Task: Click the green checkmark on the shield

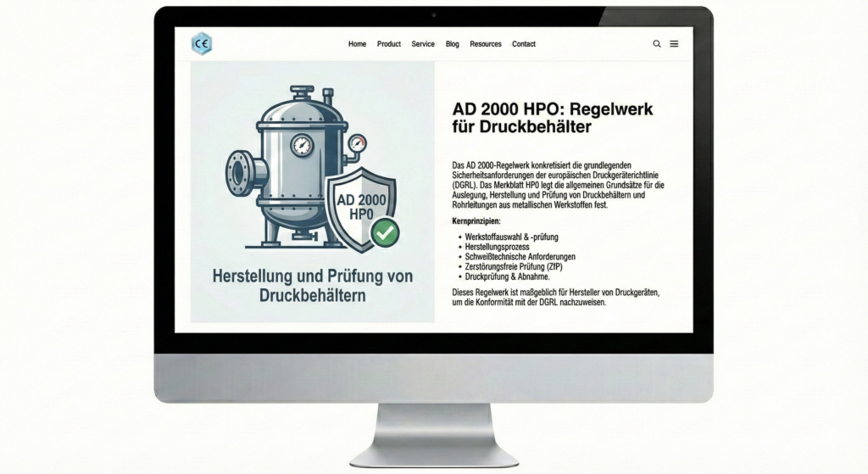Action: click(387, 231)
